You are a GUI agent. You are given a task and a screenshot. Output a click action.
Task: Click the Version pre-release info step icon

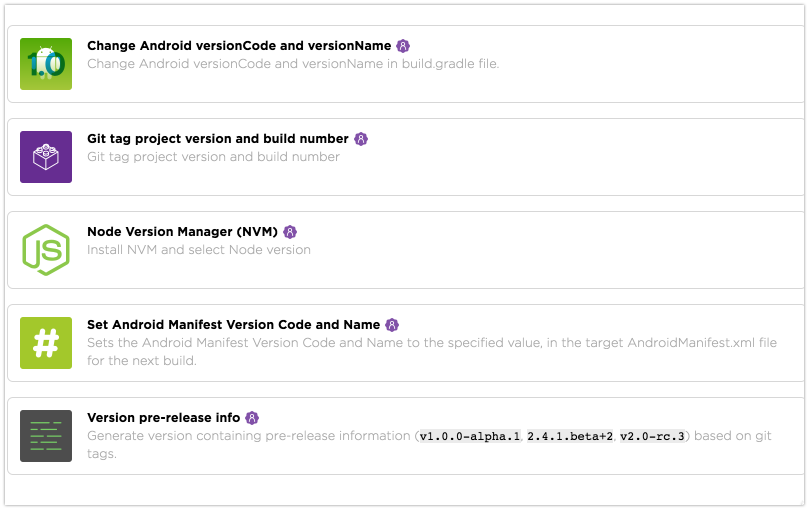pyautogui.click(x=46, y=436)
